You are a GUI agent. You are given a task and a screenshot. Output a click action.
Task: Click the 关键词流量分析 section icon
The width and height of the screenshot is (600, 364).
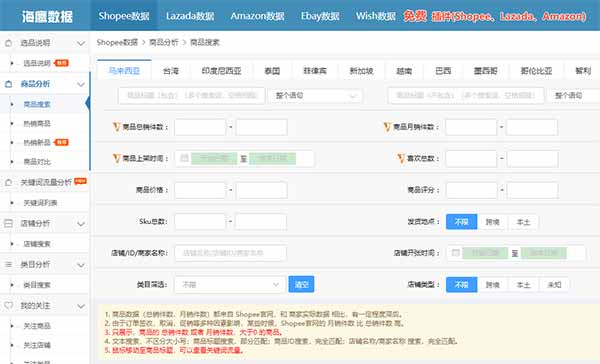(8, 182)
